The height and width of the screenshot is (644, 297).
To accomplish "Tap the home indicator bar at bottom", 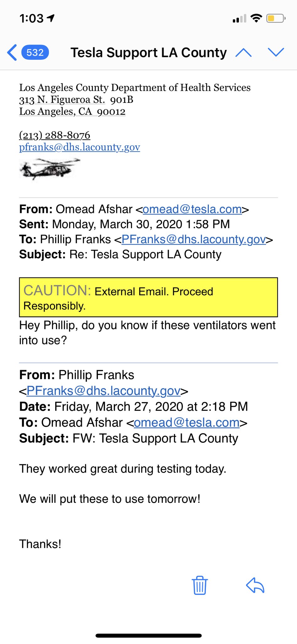I will tap(148, 636).
